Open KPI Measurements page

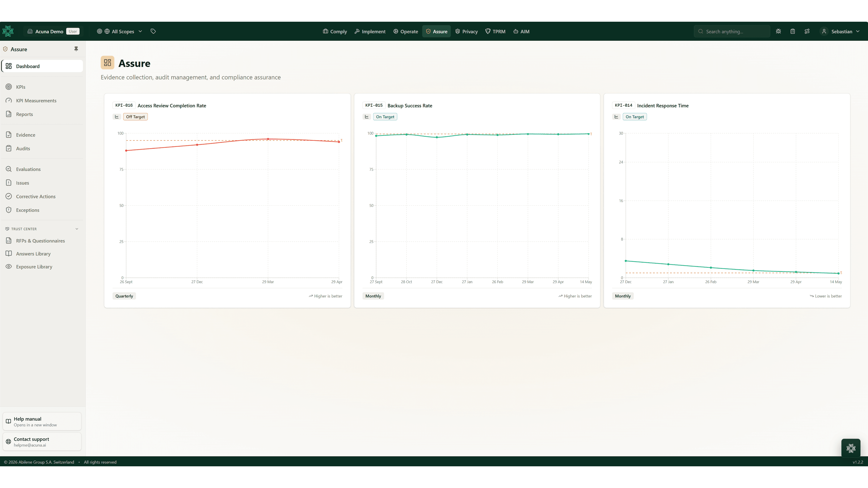click(x=42, y=100)
